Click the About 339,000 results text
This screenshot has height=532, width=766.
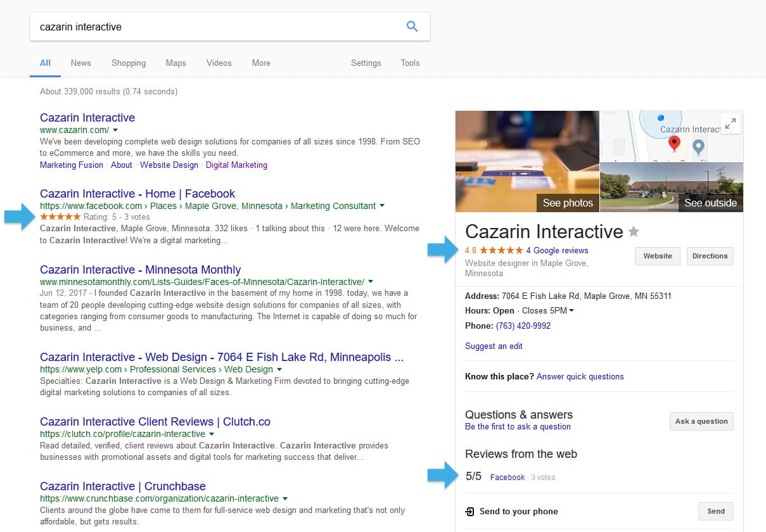click(x=108, y=91)
